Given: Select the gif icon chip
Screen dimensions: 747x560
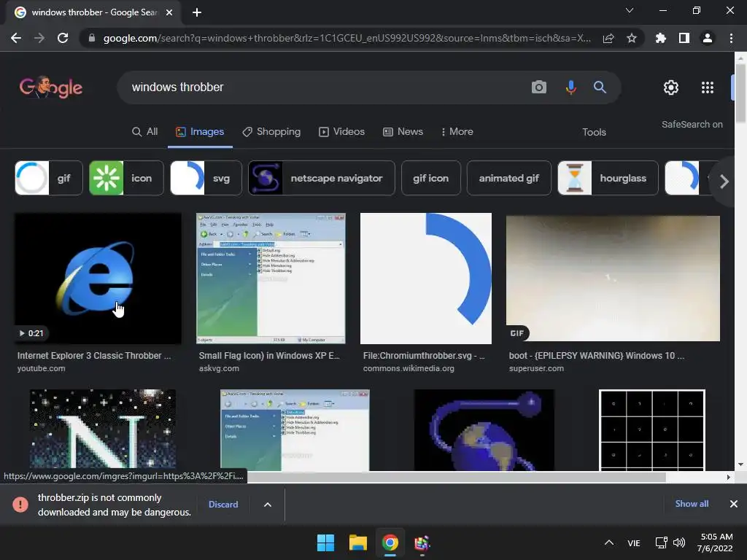Looking at the screenshot, I should coord(430,178).
